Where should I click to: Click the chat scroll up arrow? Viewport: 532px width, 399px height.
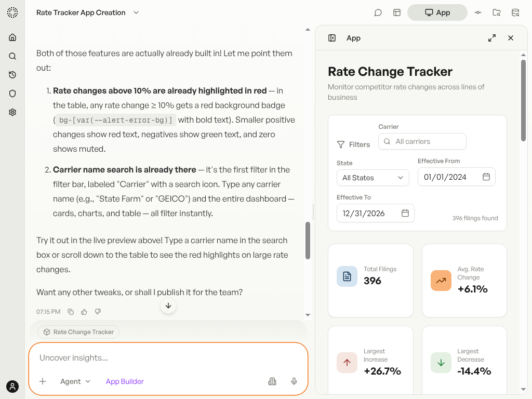pos(308,30)
